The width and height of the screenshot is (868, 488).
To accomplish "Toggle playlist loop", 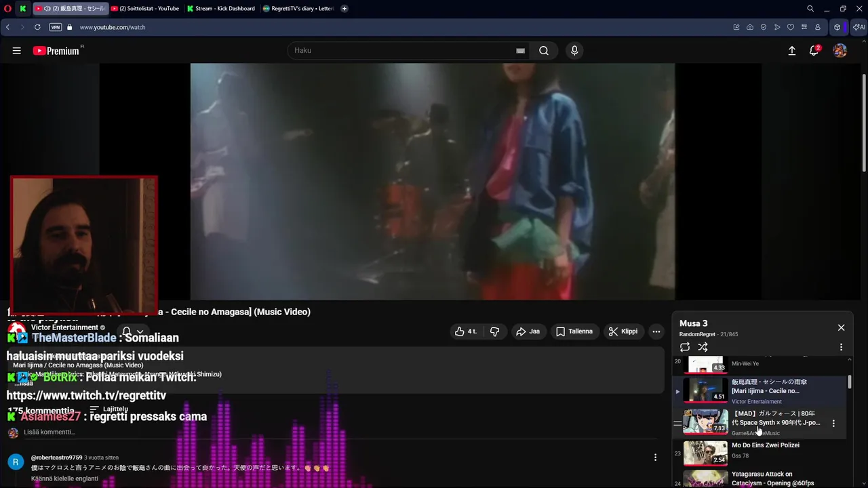I will (x=685, y=347).
